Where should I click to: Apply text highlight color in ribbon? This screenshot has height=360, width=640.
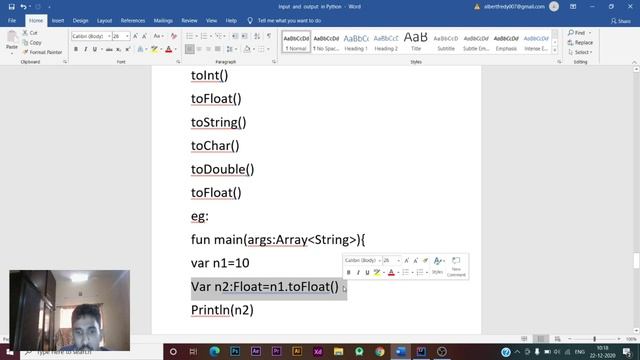tap(154, 49)
